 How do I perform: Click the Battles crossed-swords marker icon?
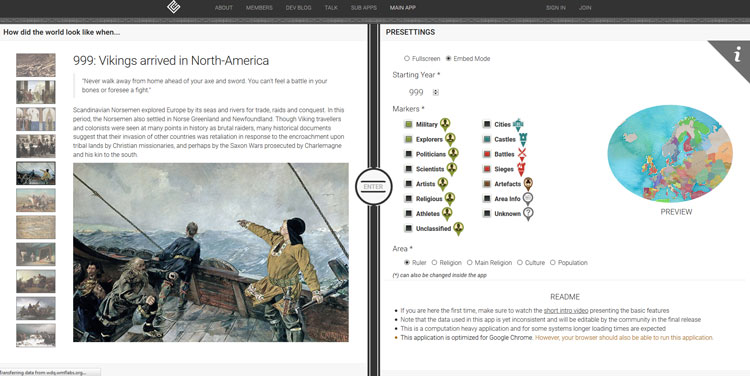click(x=522, y=154)
